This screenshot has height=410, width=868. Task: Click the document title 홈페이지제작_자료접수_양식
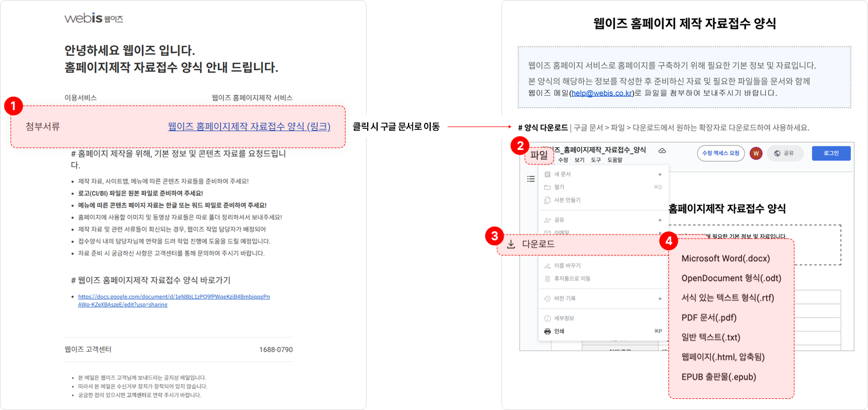(x=600, y=150)
